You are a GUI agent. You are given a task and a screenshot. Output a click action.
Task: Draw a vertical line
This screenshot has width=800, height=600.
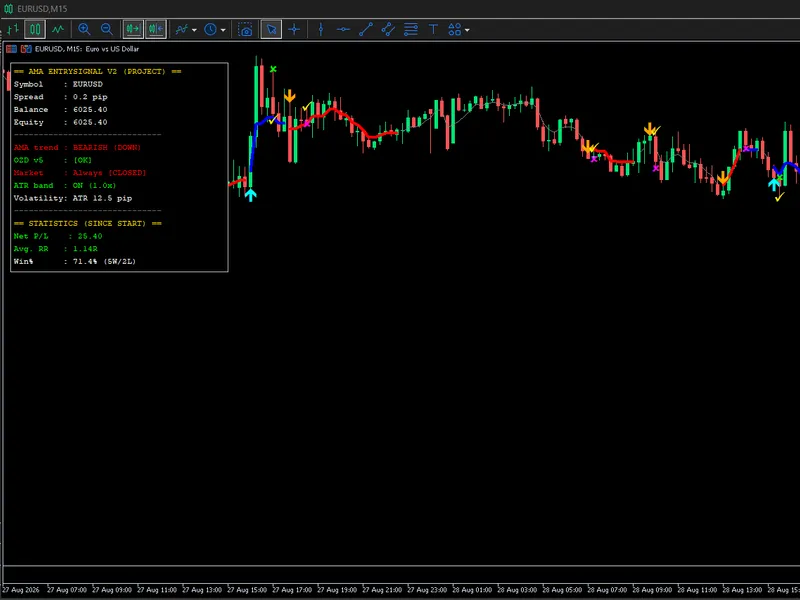point(320,29)
